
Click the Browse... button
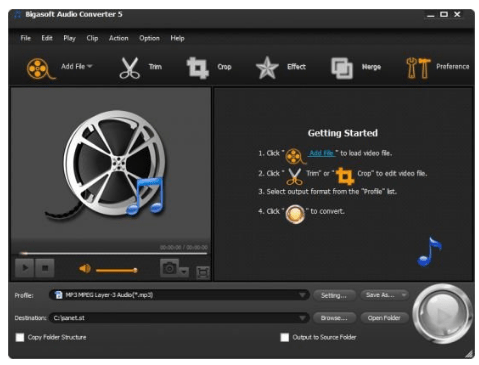click(334, 318)
